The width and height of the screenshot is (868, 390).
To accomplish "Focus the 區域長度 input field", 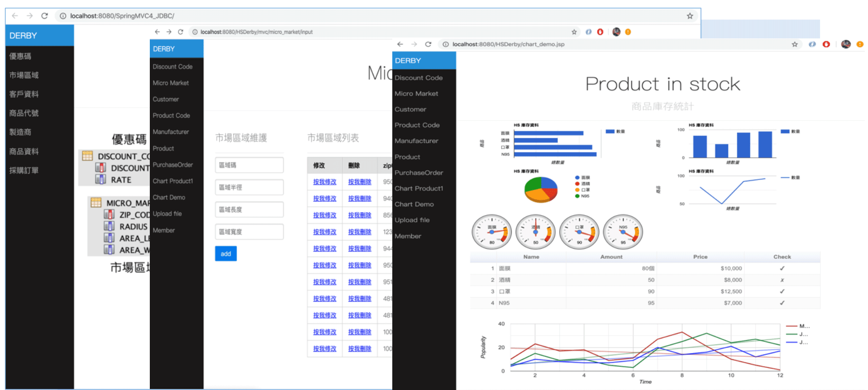I will [249, 210].
